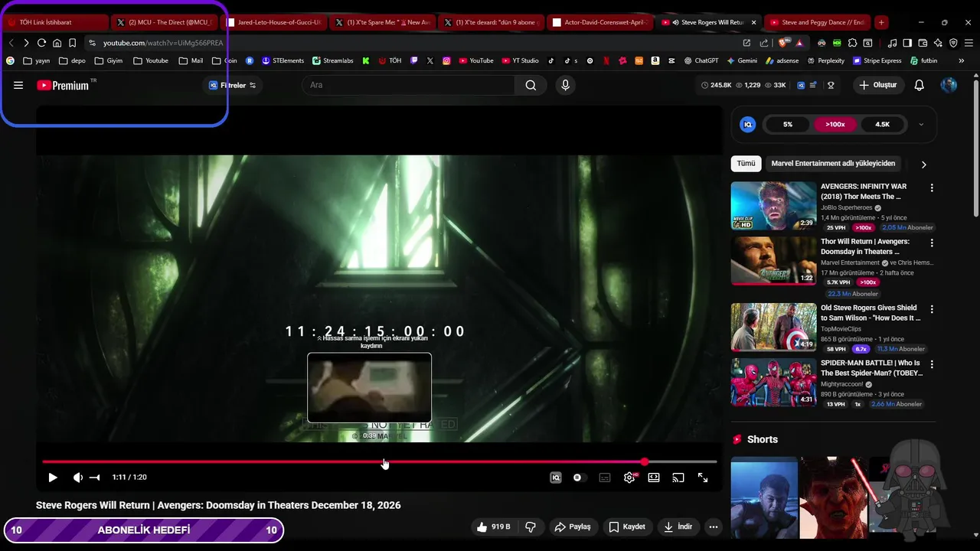
Task: Open player settings gear
Action: (629, 478)
